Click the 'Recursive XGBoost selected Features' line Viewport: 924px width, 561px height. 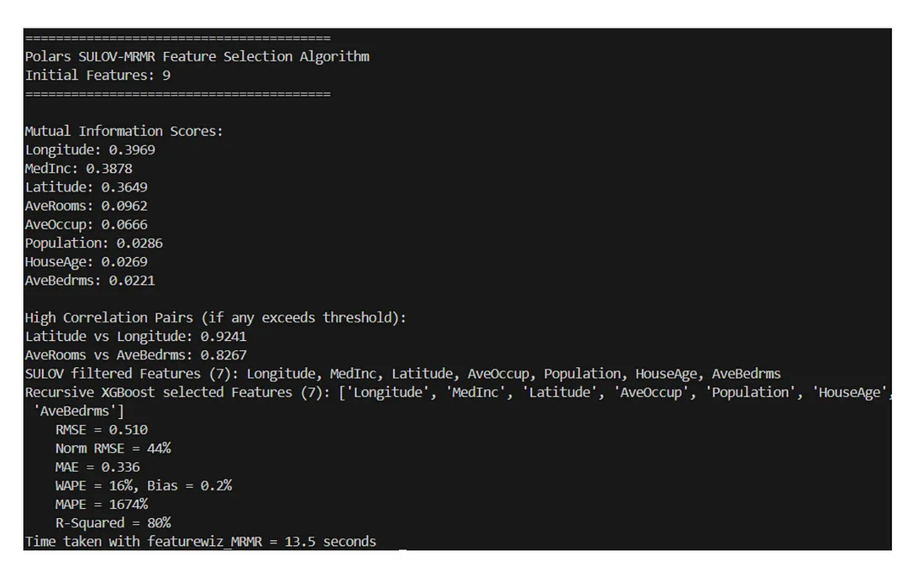coord(458,401)
